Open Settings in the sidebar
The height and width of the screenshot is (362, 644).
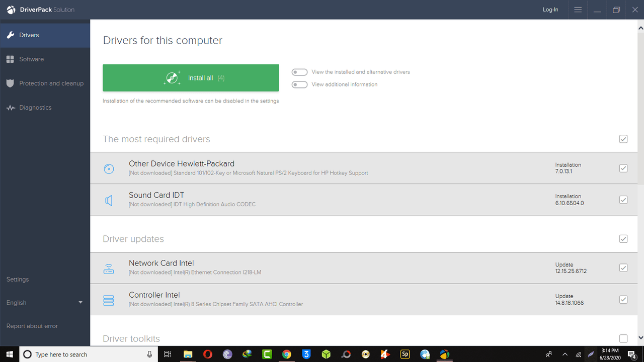(18, 280)
